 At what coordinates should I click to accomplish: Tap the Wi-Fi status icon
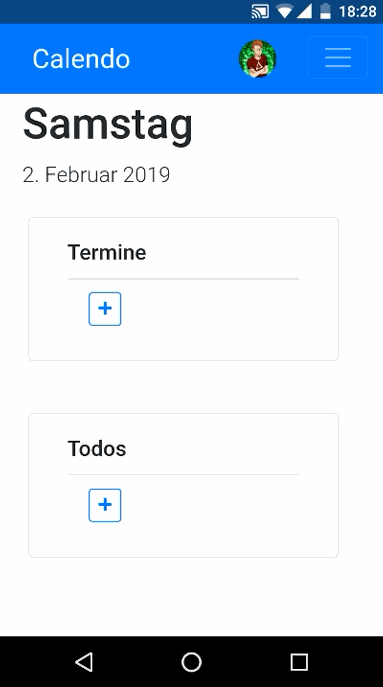click(x=284, y=11)
